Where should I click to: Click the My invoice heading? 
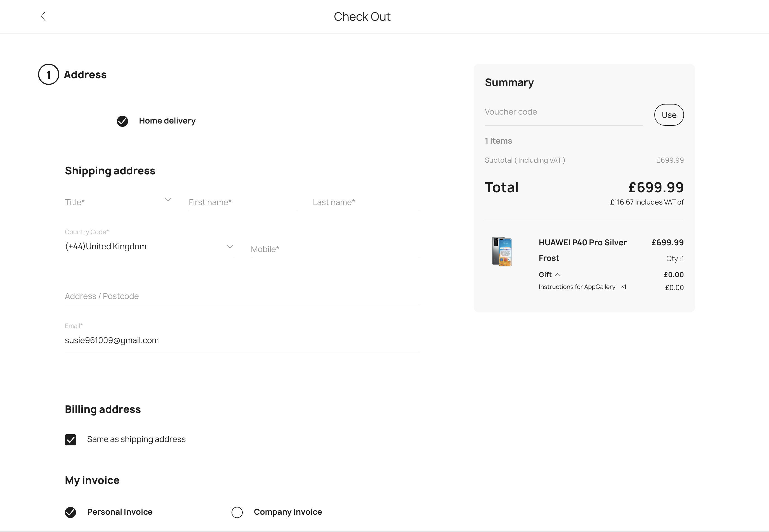click(x=92, y=480)
